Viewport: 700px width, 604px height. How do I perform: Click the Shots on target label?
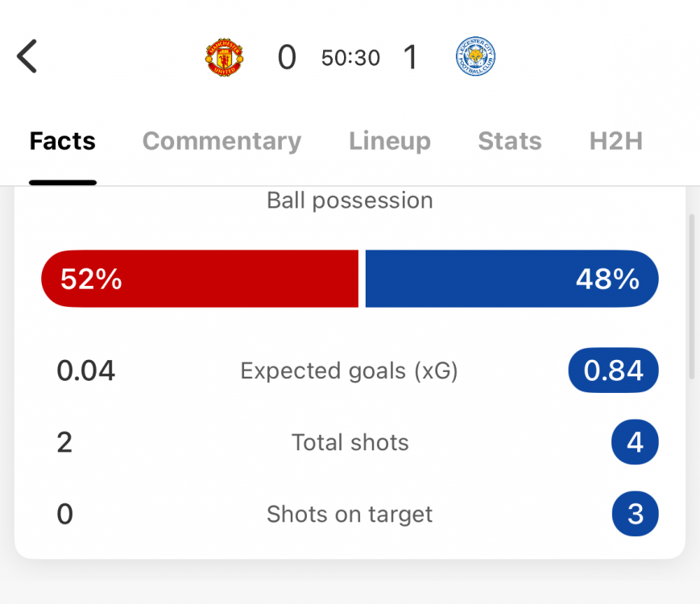pyautogui.click(x=350, y=514)
